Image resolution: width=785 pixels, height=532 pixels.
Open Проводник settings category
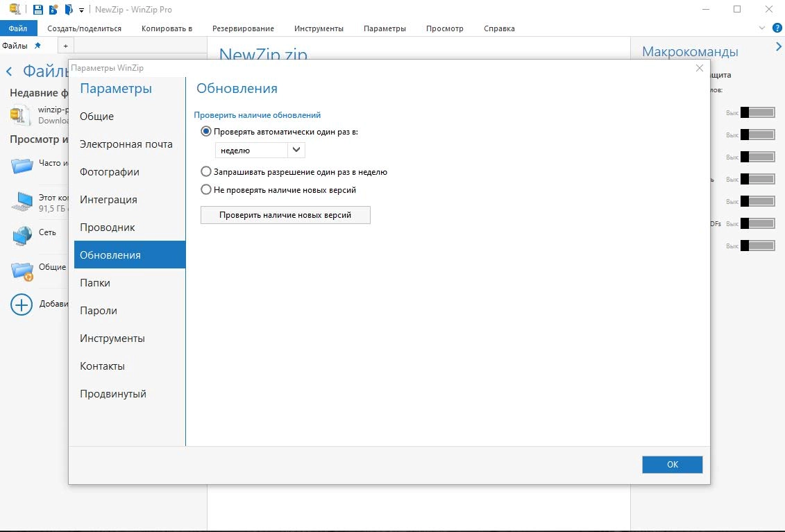[130, 228]
